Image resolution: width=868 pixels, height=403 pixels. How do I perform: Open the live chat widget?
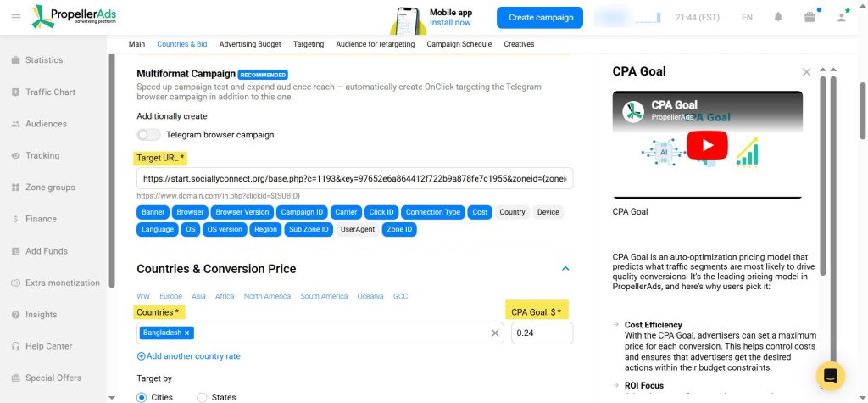point(831,376)
